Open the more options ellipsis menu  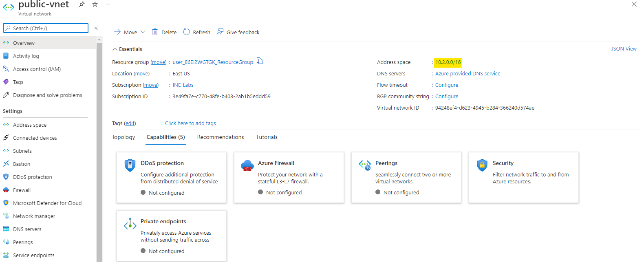click(x=108, y=4)
